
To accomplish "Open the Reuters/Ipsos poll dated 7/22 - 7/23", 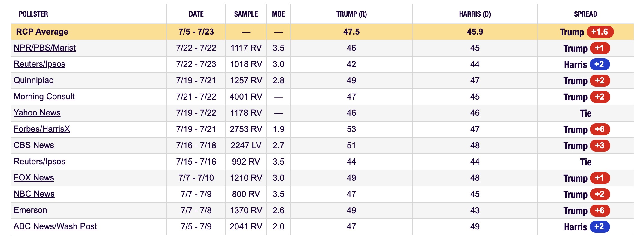I will [39, 64].
